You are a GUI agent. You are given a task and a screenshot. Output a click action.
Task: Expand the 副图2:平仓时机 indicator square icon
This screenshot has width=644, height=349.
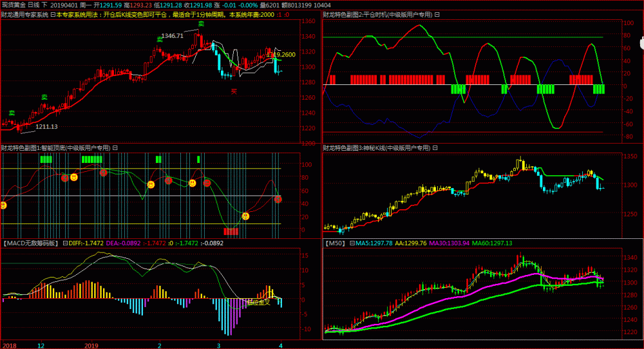tap(437, 14)
